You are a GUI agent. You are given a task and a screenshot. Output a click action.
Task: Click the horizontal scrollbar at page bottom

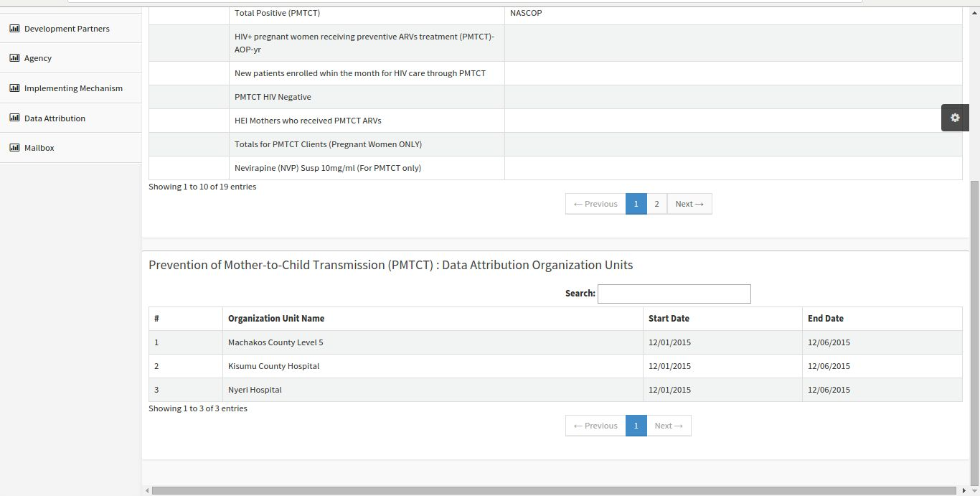coord(554,491)
